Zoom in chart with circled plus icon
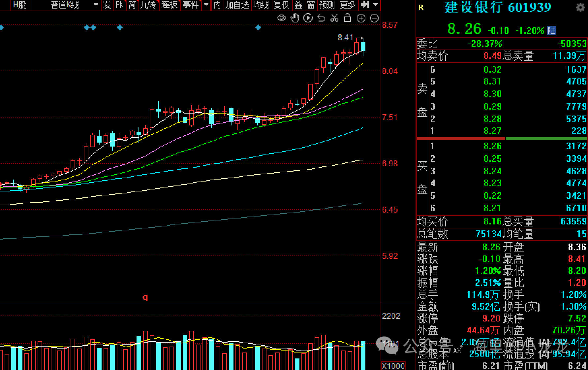 (361, 18)
